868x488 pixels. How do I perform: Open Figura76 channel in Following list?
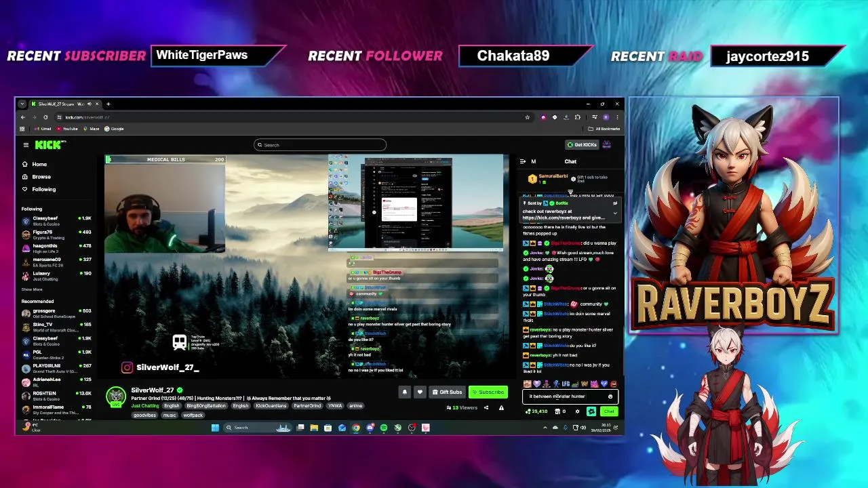pyautogui.click(x=58, y=235)
